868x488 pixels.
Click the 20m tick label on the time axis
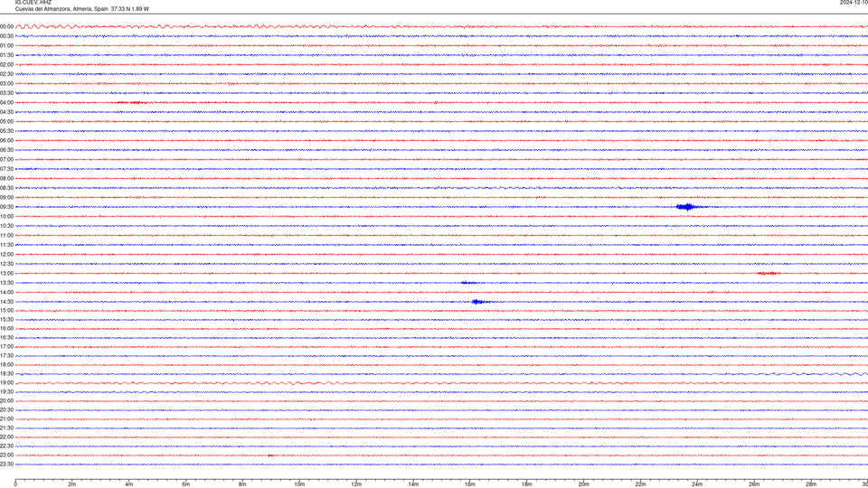coord(583,484)
